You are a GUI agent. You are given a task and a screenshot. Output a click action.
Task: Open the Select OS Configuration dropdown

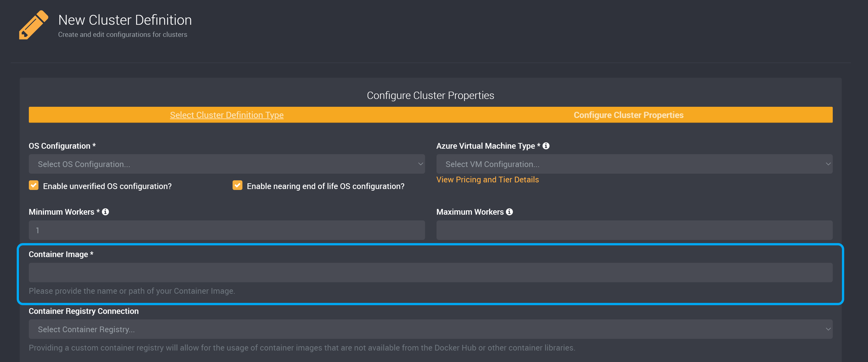pos(227,164)
